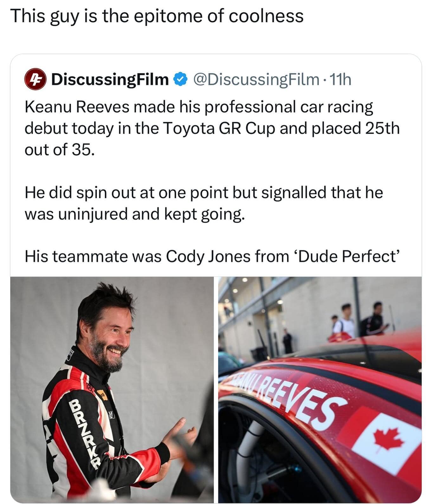
Task: Click the DiscussingFilm profile avatar
Action: pyautogui.click(x=35, y=80)
